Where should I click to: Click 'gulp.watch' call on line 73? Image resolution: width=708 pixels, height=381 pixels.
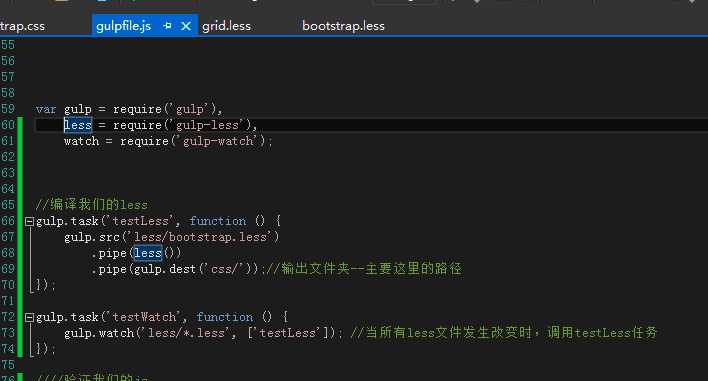coord(99,333)
